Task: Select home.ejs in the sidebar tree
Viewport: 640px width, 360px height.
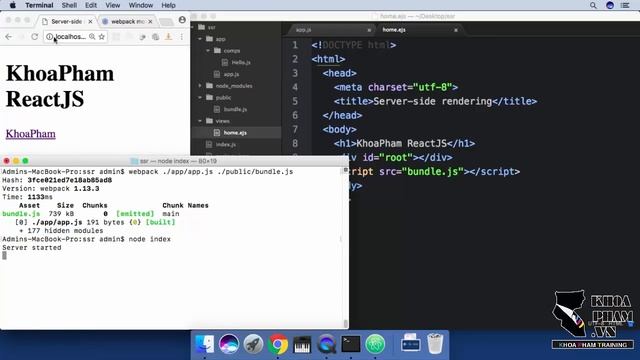Action: click(x=236, y=133)
